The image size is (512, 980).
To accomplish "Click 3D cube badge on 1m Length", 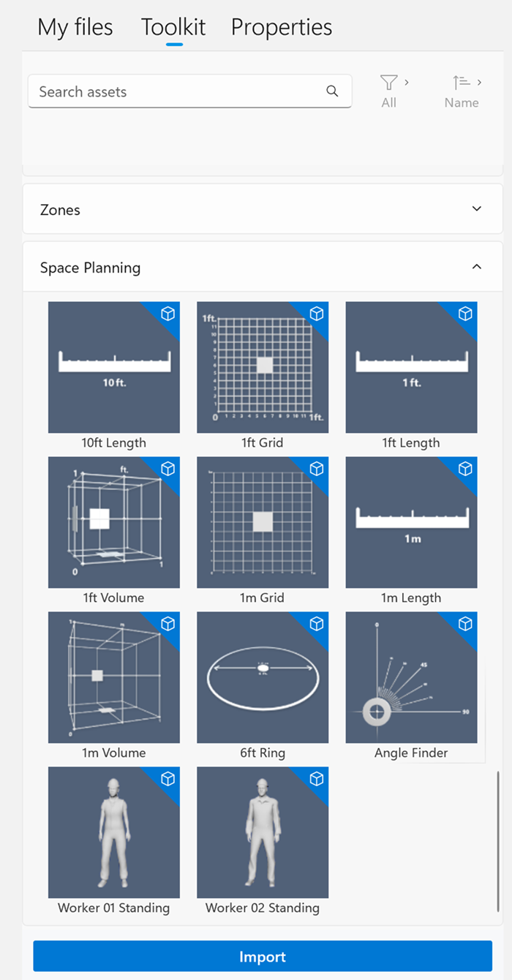I will tap(464, 469).
